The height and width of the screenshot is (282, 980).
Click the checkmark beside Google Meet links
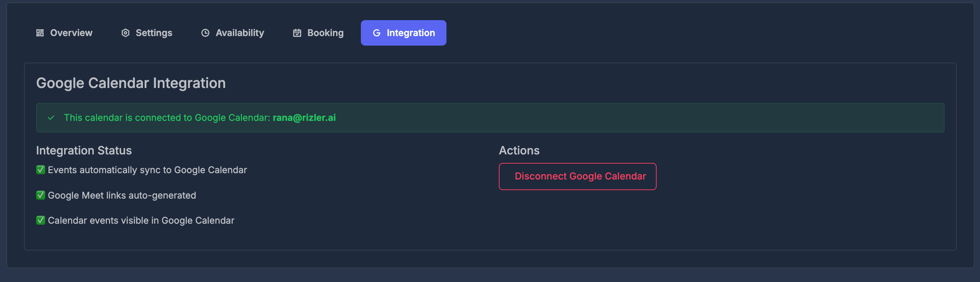tap(40, 195)
